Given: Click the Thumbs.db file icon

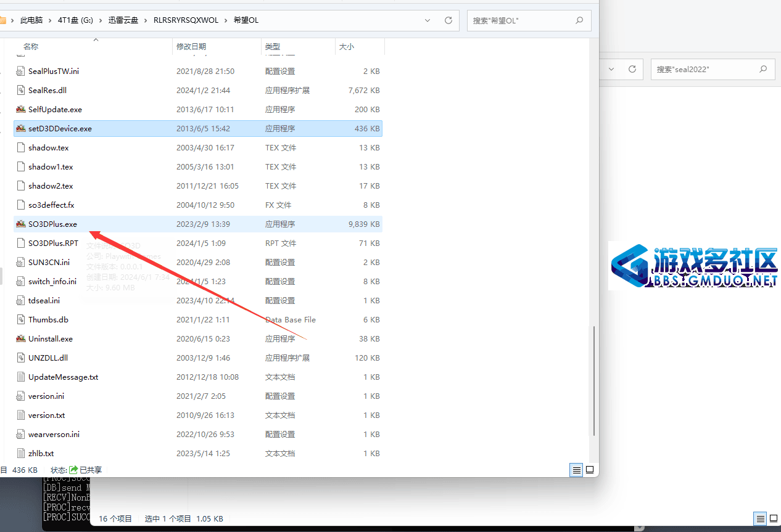Looking at the screenshot, I should click(20, 319).
